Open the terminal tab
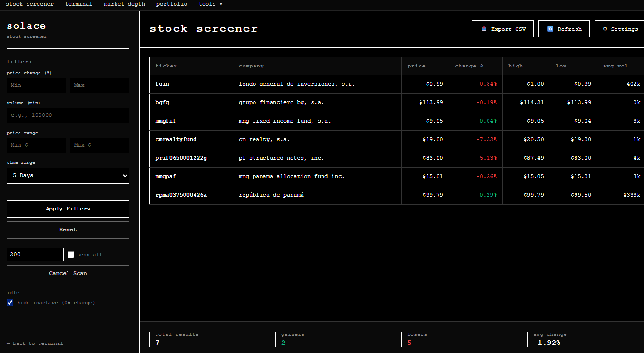644x353 pixels. click(78, 4)
